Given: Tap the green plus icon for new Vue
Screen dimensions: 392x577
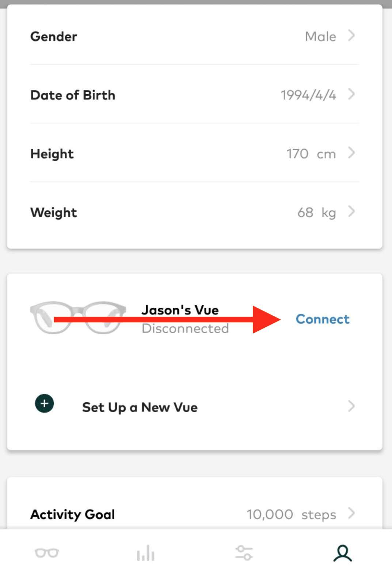Looking at the screenshot, I should [44, 403].
